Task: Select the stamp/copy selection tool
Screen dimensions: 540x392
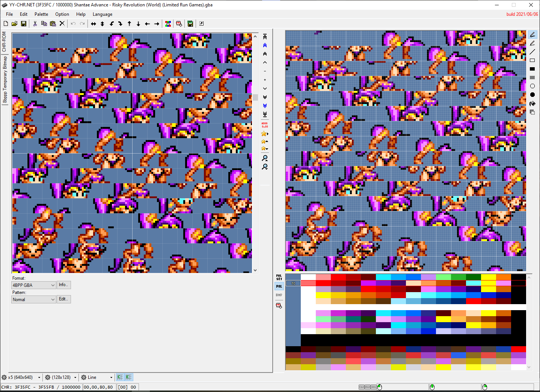Action: point(532,112)
